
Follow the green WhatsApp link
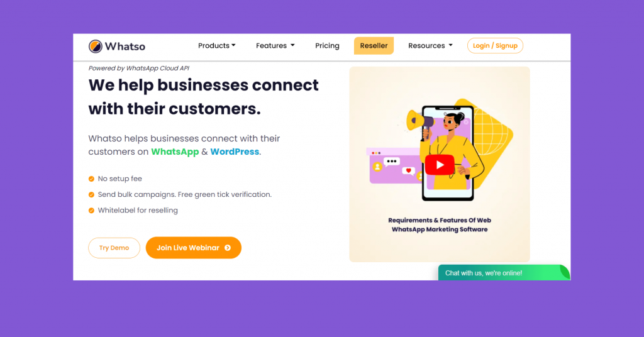pyautogui.click(x=175, y=152)
